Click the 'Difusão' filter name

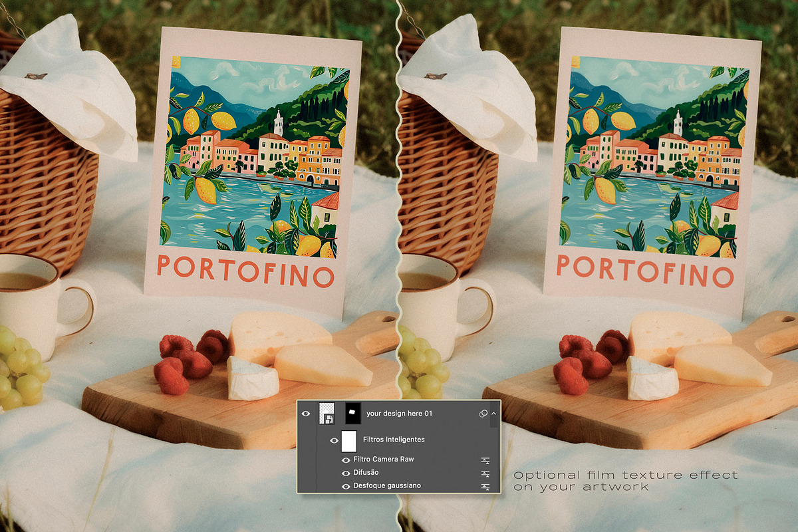(x=366, y=473)
